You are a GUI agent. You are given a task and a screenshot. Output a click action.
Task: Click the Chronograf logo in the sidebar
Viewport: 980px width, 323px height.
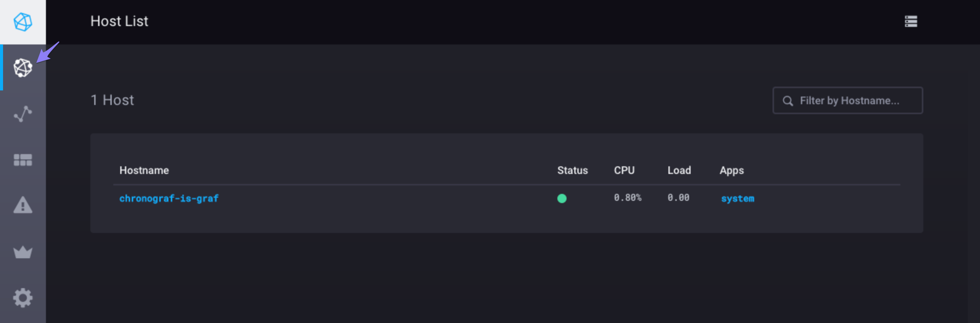coord(23,22)
